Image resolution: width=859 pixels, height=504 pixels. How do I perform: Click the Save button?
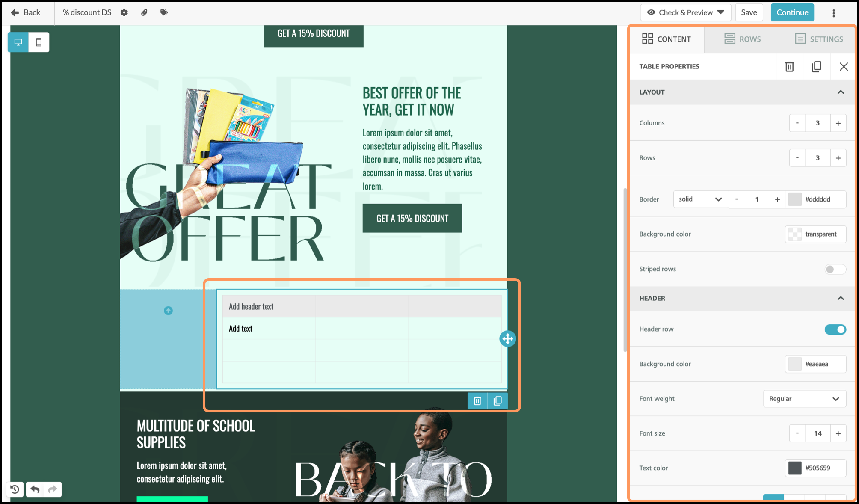pos(749,12)
